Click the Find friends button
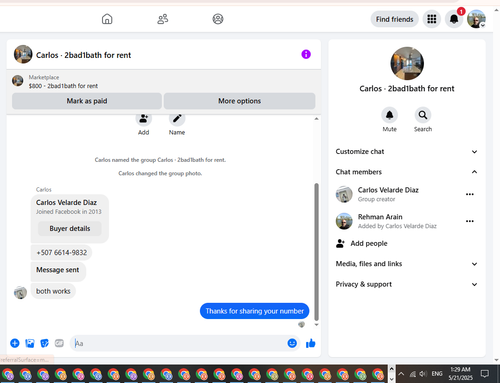 pyautogui.click(x=394, y=19)
